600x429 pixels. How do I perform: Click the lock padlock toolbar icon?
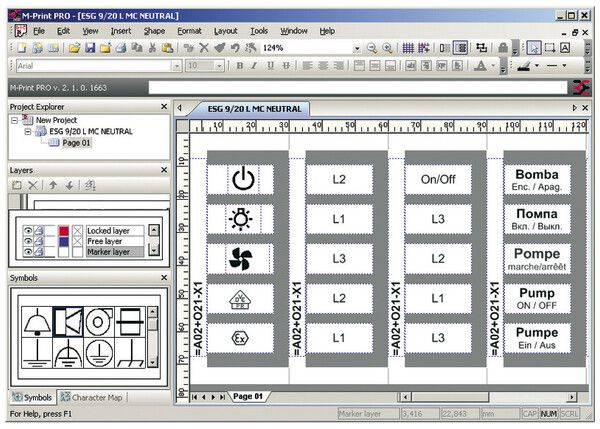503,48
